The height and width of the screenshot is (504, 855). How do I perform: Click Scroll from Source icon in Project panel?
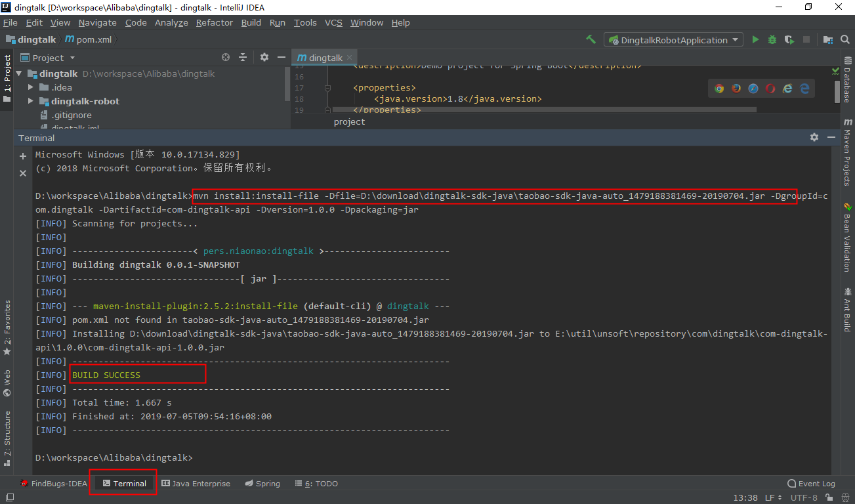tap(226, 57)
